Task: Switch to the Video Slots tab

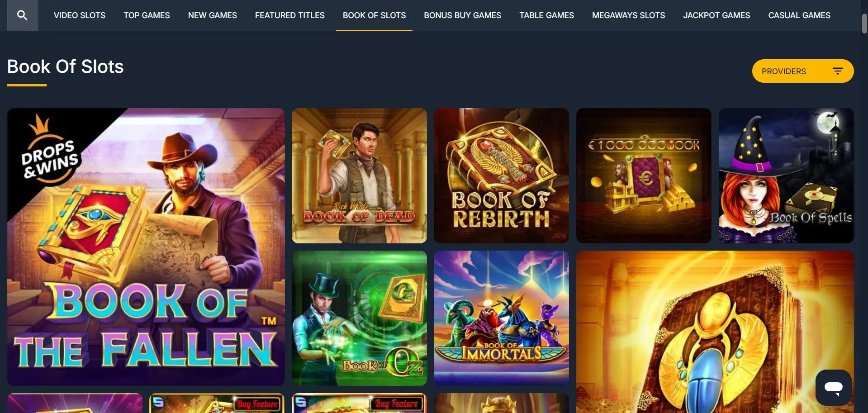Action: click(80, 15)
